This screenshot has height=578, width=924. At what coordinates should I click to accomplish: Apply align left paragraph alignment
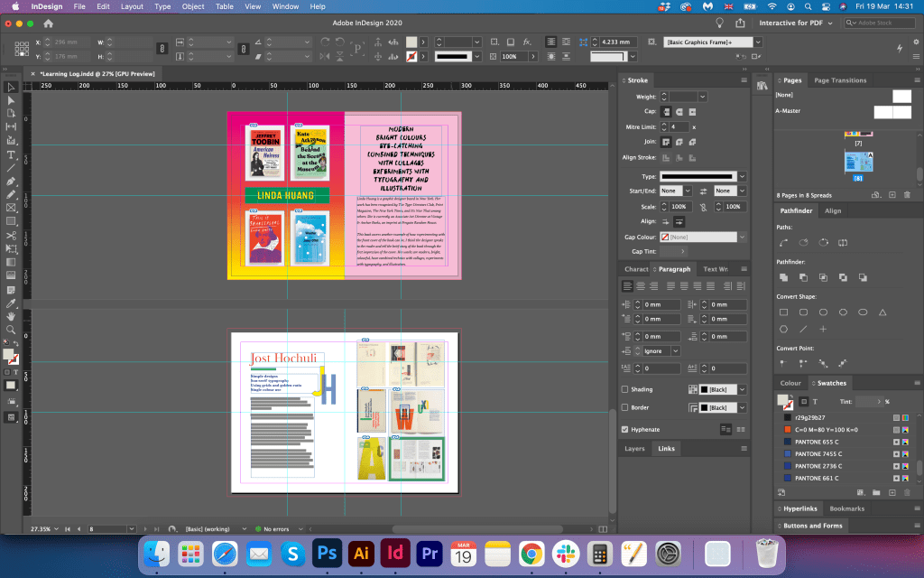coord(628,285)
